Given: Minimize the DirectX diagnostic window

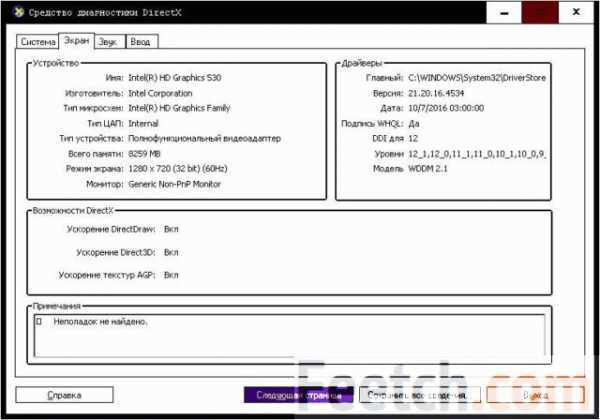Looking at the screenshot, I should pyautogui.click(x=504, y=12).
